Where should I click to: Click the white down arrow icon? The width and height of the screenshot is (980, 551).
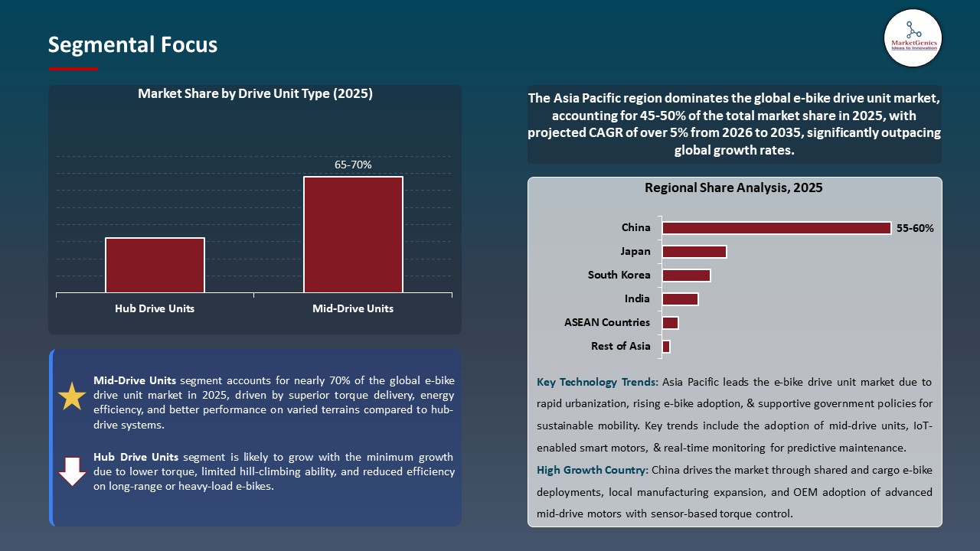click(72, 471)
